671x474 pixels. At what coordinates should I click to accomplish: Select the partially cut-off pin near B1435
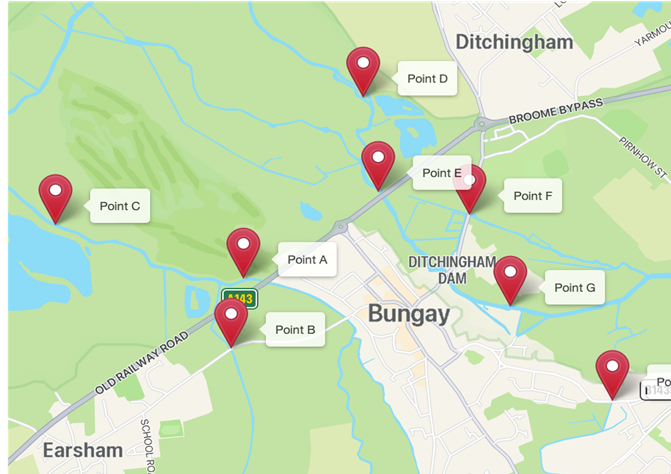(612, 375)
